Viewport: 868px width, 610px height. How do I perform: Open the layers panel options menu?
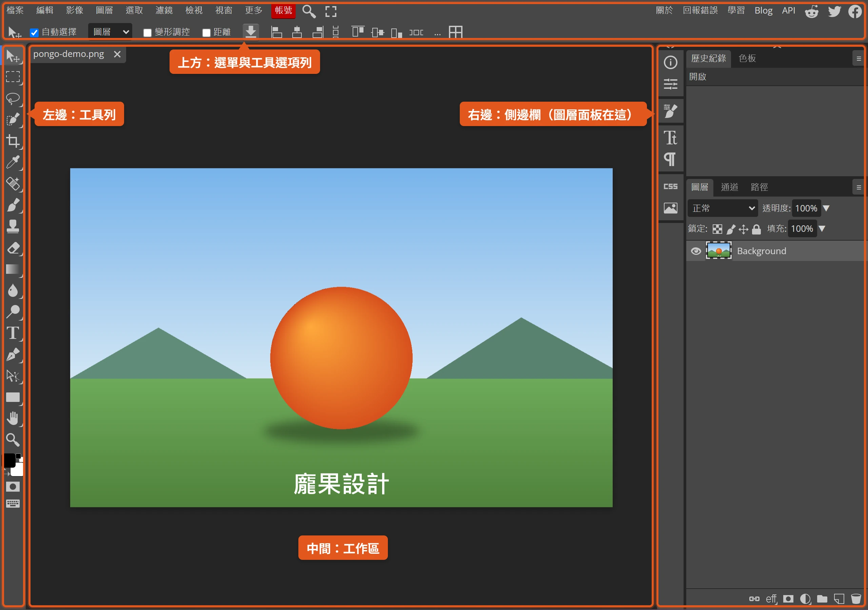(x=859, y=187)
